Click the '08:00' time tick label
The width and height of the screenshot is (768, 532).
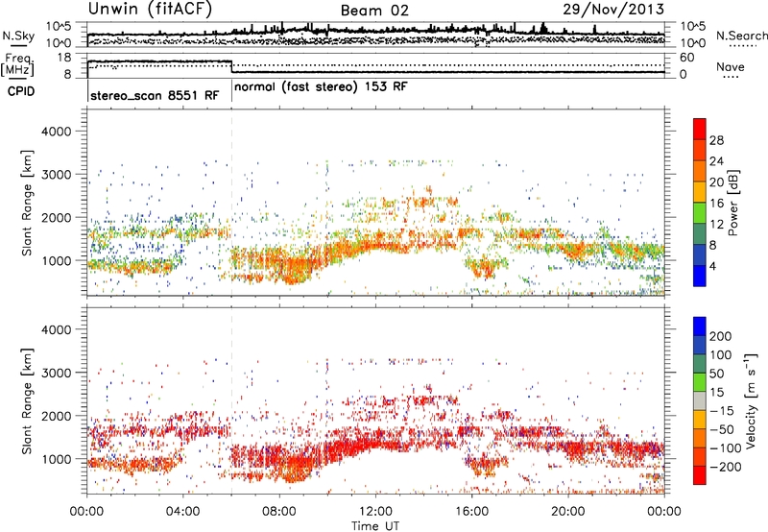click(279, 512)
